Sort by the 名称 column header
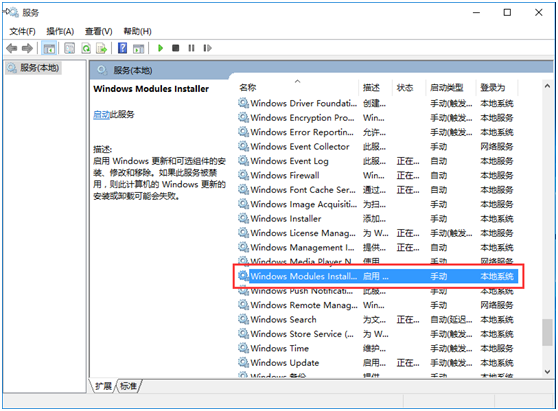 click(x=248, y=88)
